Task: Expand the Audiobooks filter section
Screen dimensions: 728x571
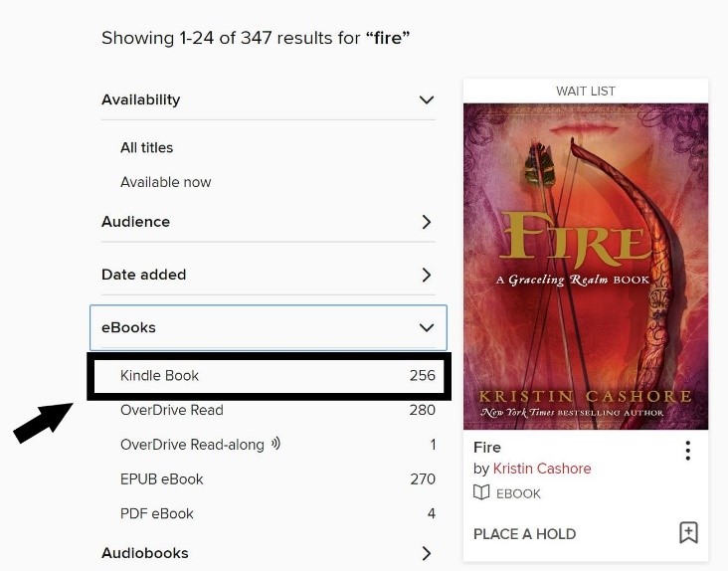Action: tap(427, 553)
